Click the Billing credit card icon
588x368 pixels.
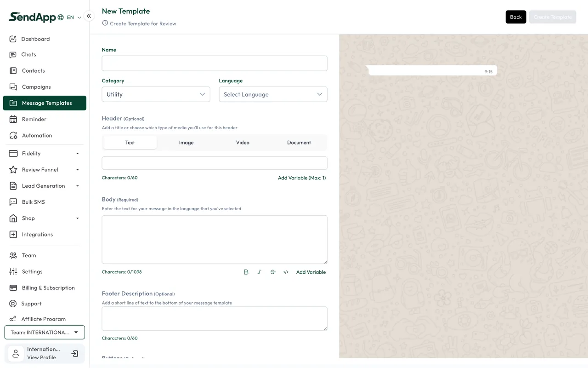tap(13, 288)
